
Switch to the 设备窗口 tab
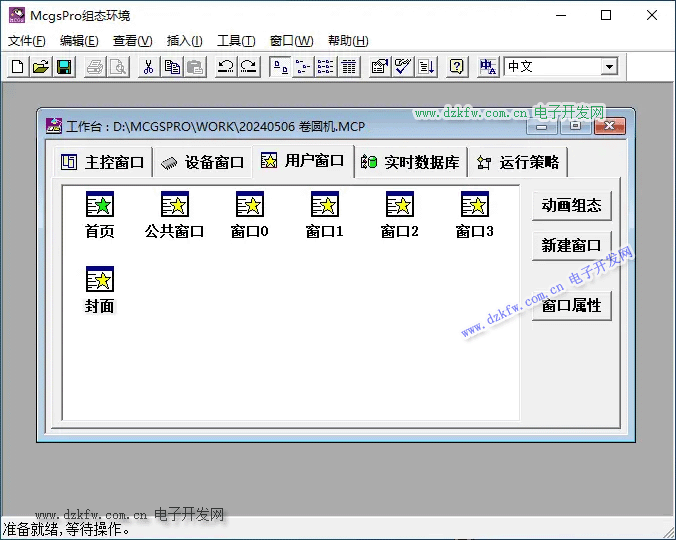204,162
